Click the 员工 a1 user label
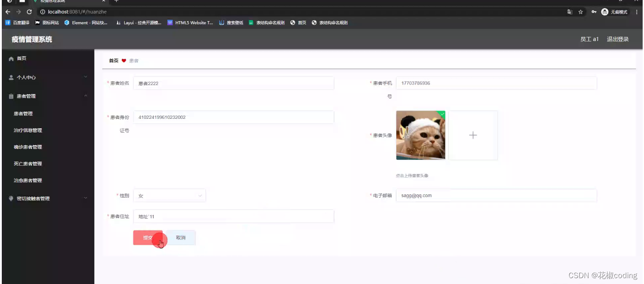 coord(589,39)
